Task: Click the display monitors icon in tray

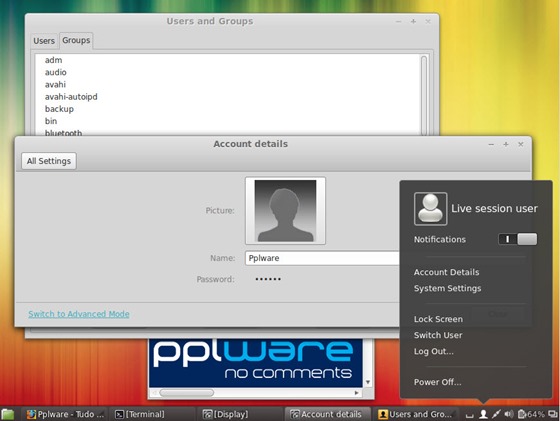Action: point(553,414)
